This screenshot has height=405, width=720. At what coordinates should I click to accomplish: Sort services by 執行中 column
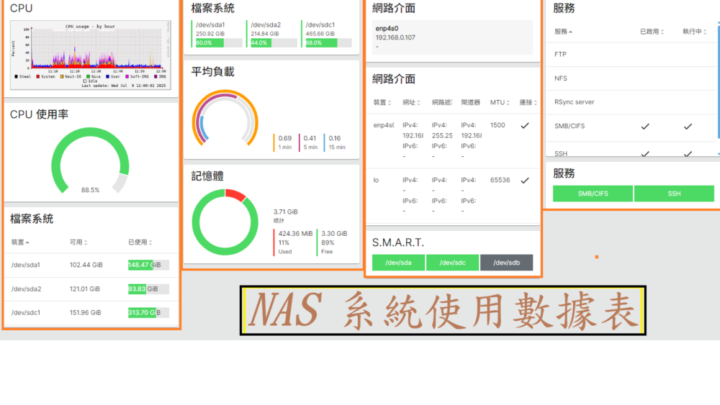pyautogui.click(x=694, y=32)
